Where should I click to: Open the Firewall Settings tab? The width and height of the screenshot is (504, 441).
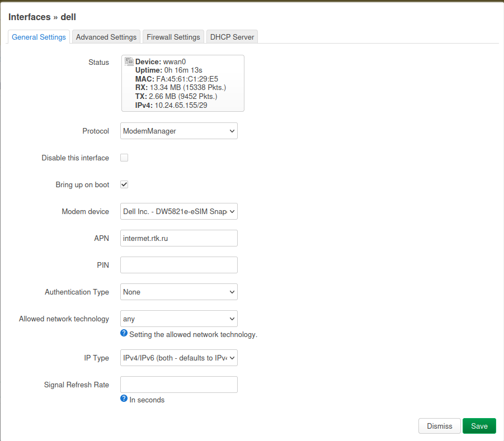click(x=173, y=37)
